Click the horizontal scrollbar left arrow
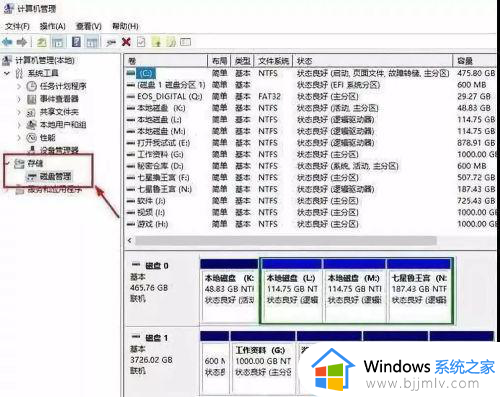Viewport: 500px width, 397px height. [x=130, y=240]
